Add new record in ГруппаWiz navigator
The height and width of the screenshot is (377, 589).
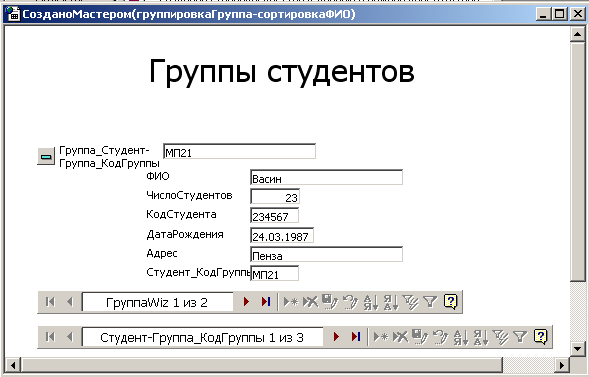point(291,302)
